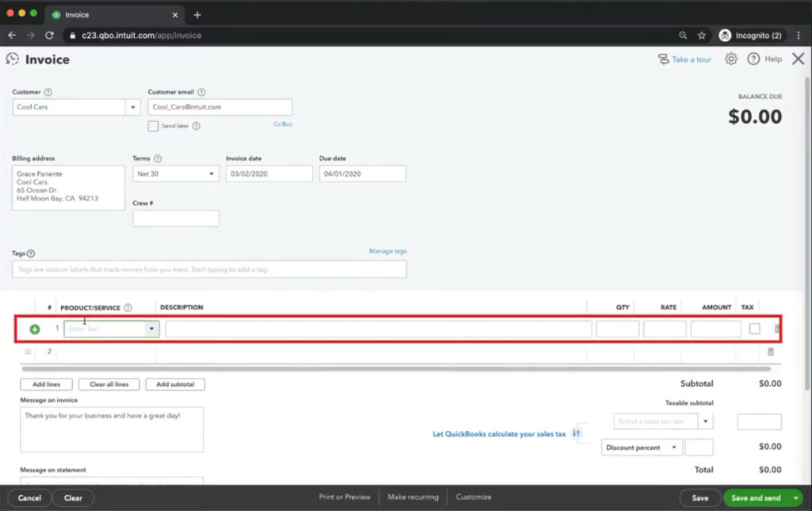Image resolution: width=812 pixels, height=511 pixels.
Task: Click the Tags help info icon
Action: pyautogui.click(x=31, y=254)
